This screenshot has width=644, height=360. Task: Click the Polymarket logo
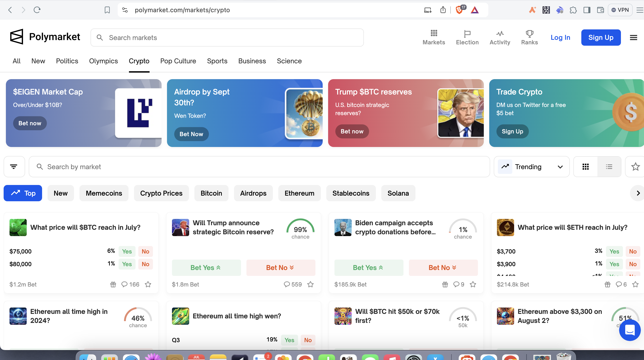click(x=45, y=37)
